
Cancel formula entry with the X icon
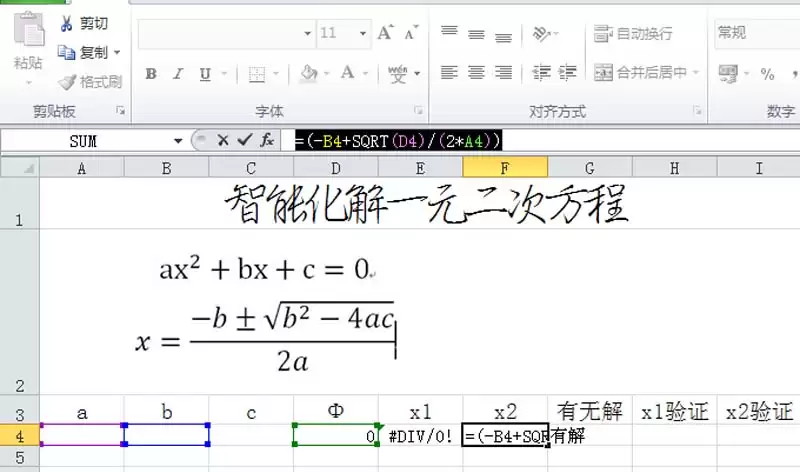tap(223, 141)
